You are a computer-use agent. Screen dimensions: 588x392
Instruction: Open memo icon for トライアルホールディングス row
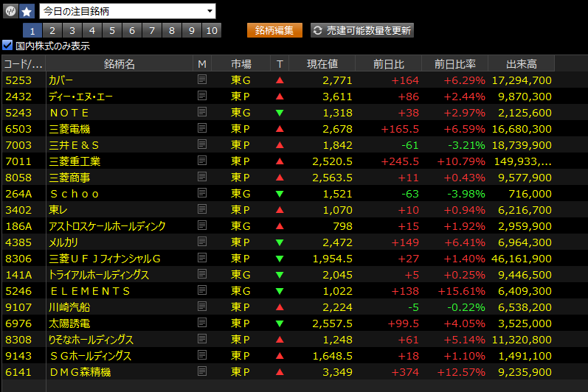click(201, 274)
